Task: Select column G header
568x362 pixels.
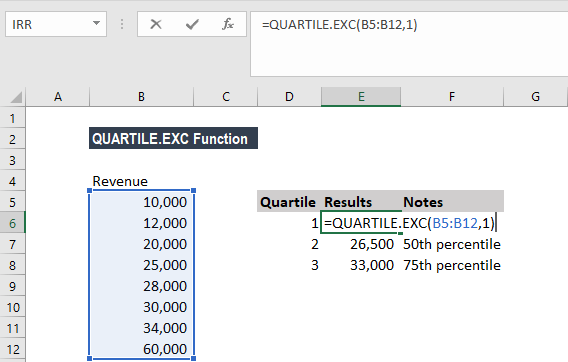Action: 535,97
